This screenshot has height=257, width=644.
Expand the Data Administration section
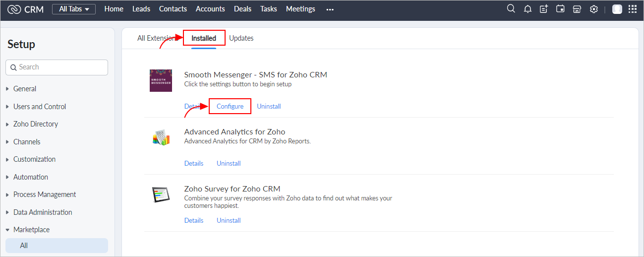click(x=39, y=212)
